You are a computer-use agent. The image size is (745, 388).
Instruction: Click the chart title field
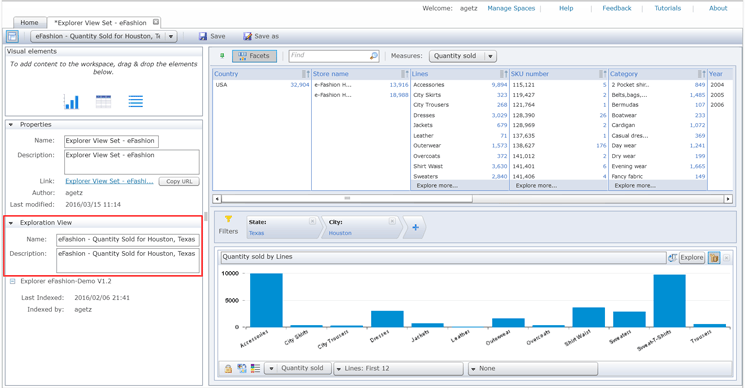(444, 257)
